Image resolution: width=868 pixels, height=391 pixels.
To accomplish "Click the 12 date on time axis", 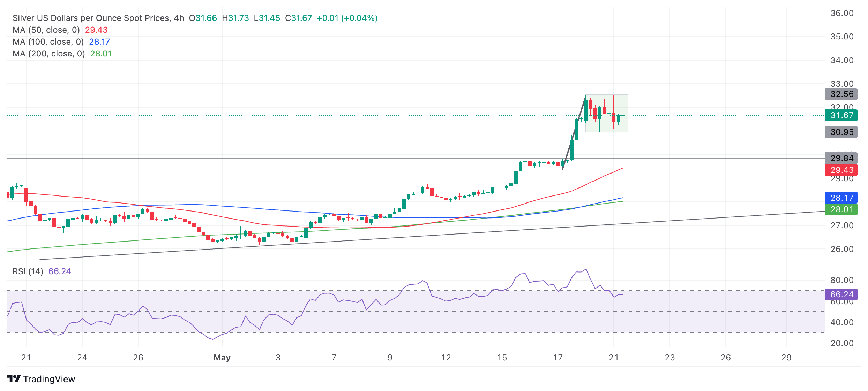I will click(x=446, y=358).
